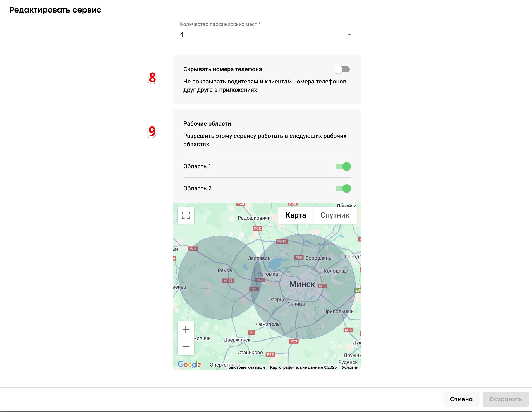Click the Рабочие области section heading
The width and height of the screenshot is (532, 412).
(207, 124)
